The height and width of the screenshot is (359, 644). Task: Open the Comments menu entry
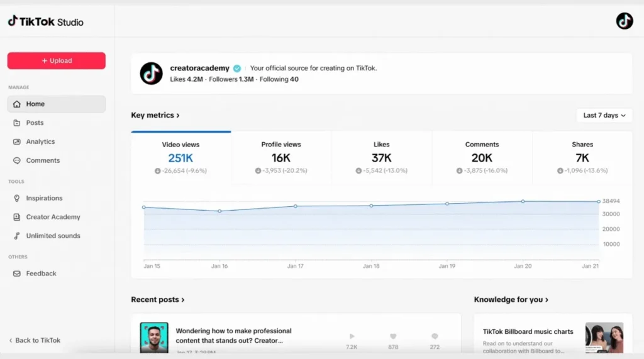coord(56,160)
